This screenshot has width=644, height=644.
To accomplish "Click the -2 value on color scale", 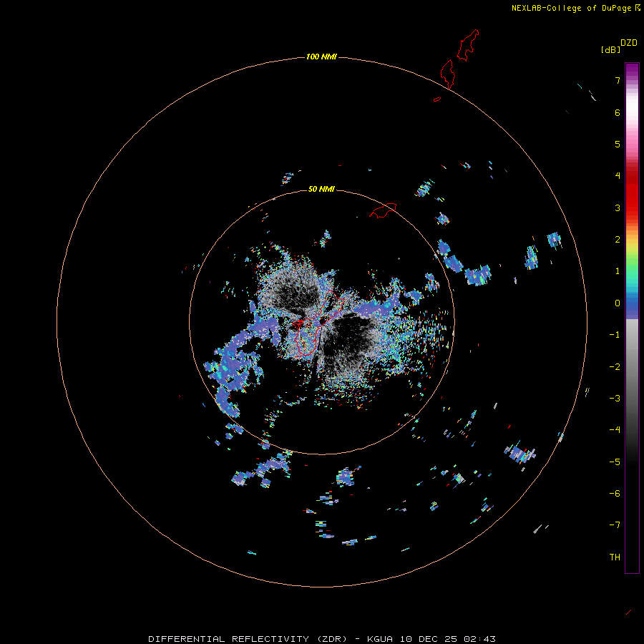I will 615,367.
